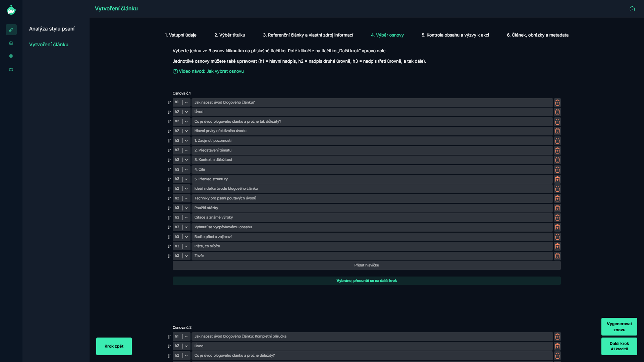Open heading level dropdown for 'Buďte přímí a zajímaví'

coord(181,237)
